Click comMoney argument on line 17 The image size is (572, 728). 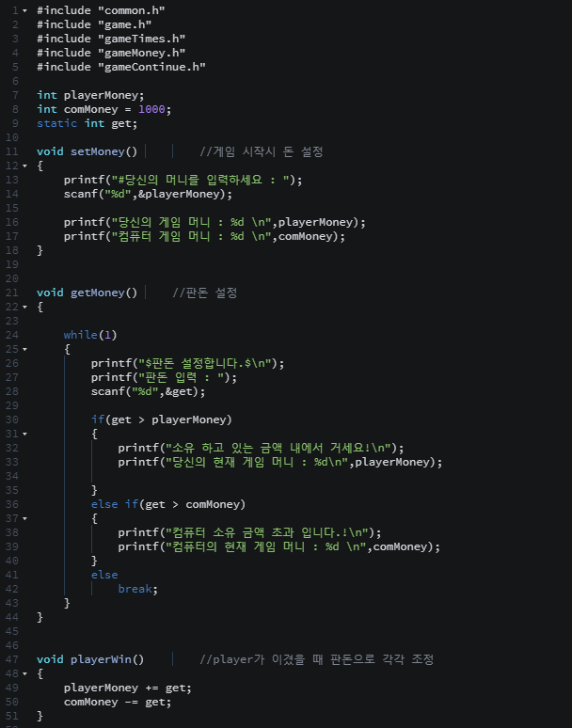tap(306, 236)
